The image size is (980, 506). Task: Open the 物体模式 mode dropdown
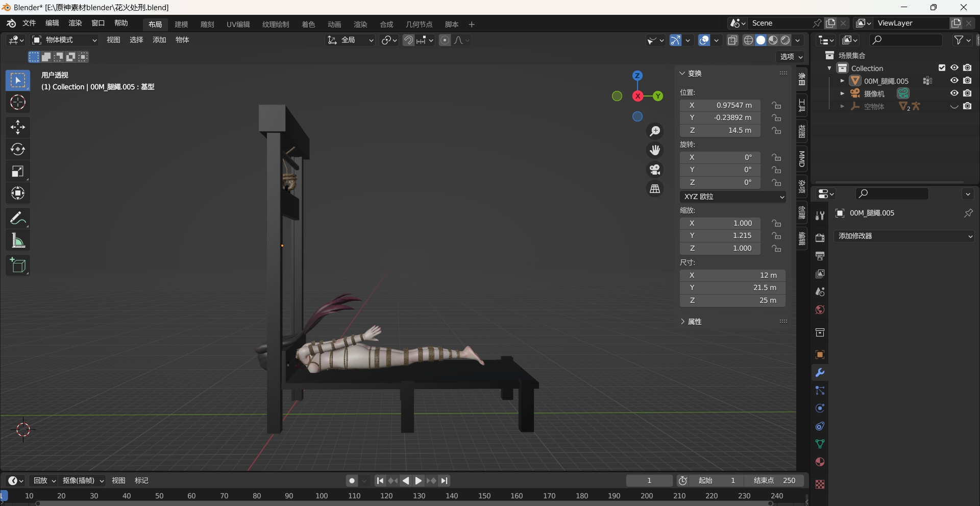coord(64,40)
